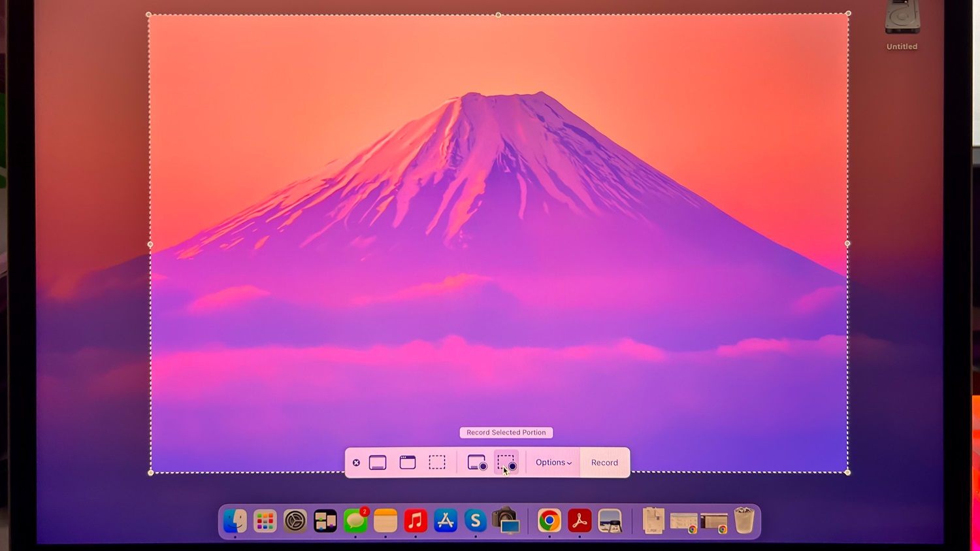The width and height of the screenshot is (980, 551).
Task: Click the bottom-left selection corner handle
Action: (x=151, y=473)
